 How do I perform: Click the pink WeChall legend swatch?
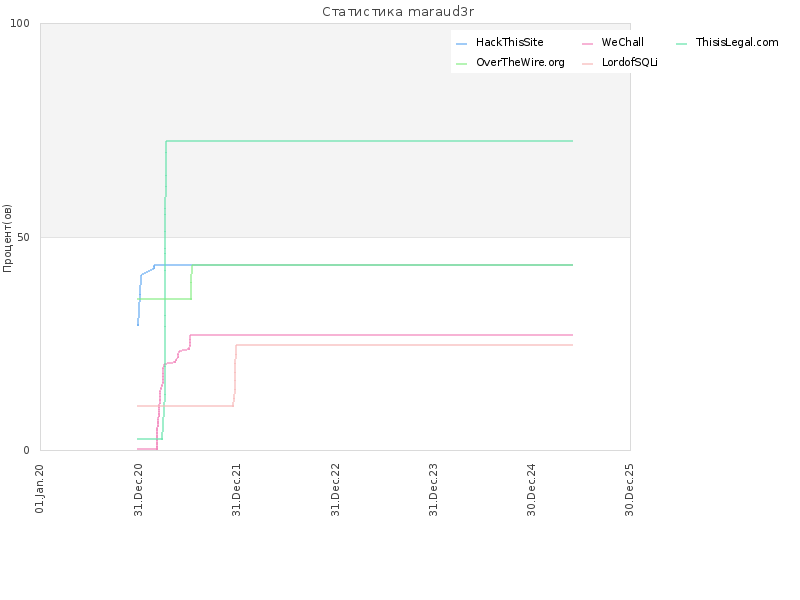587,44
